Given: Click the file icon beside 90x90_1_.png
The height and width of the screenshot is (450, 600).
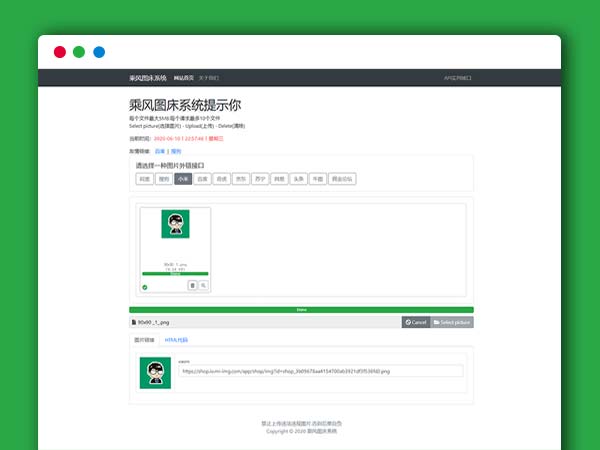Looking at the screenshot, I should tap(134, 322).
